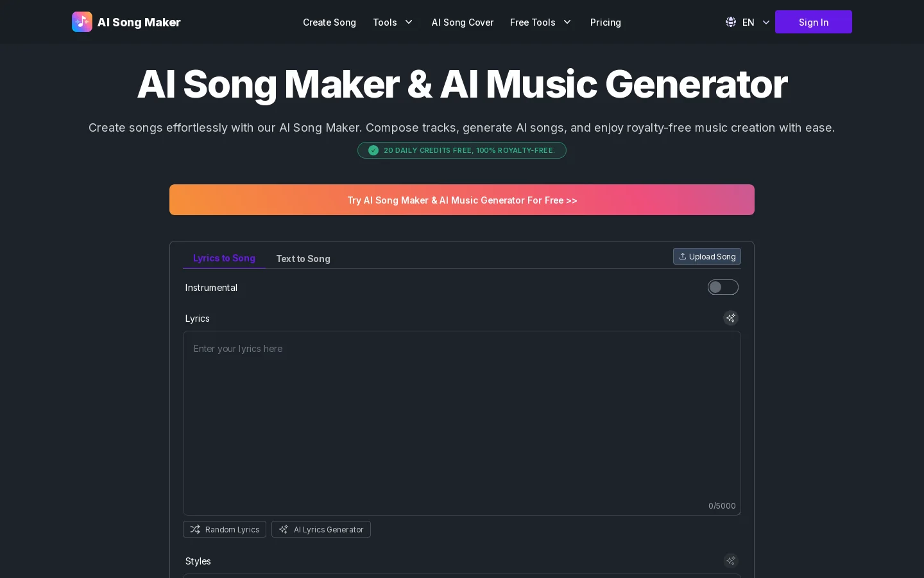Toggle the Instrumental switch
The image size is (924, 578).
(723, 287)
